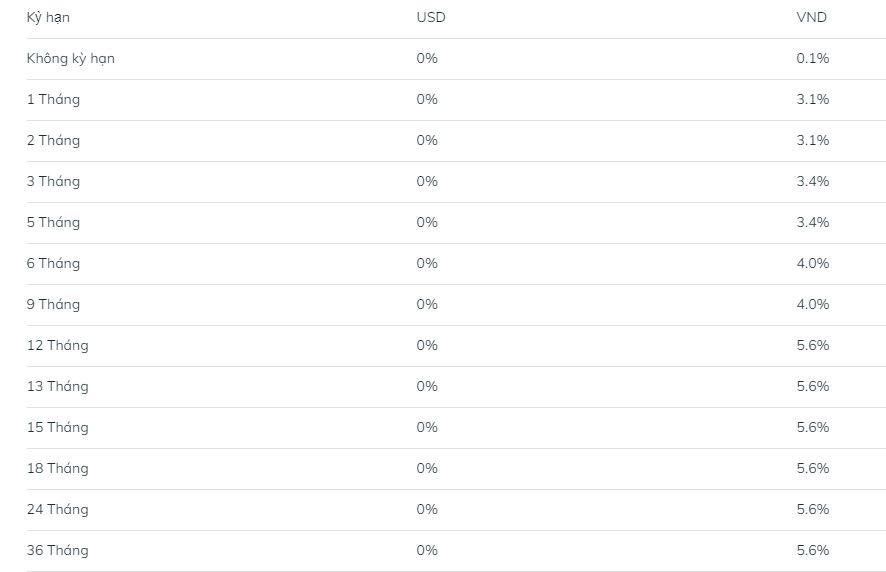Click the VND rate for 2 Tháng
886x572 pixels.
(x=813, y=141)
